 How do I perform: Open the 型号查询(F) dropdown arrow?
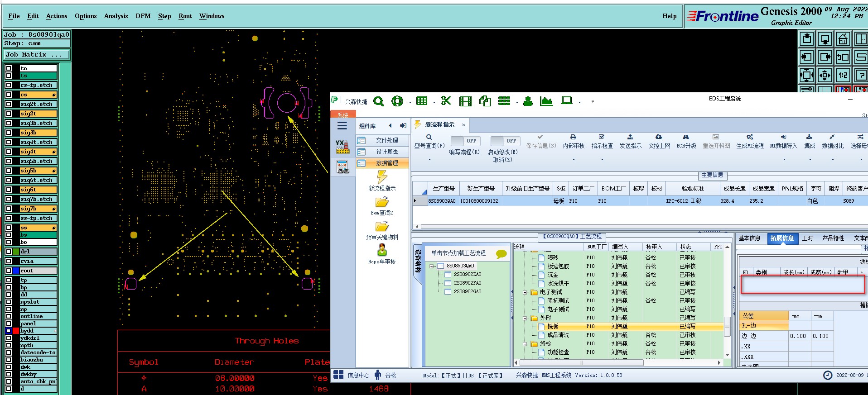tap(429, 159)
